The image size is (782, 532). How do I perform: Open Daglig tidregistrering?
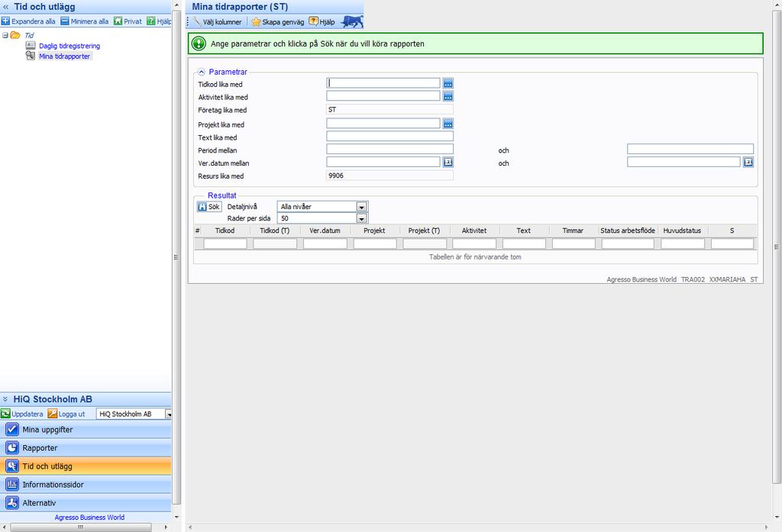[x=69, y=46]
